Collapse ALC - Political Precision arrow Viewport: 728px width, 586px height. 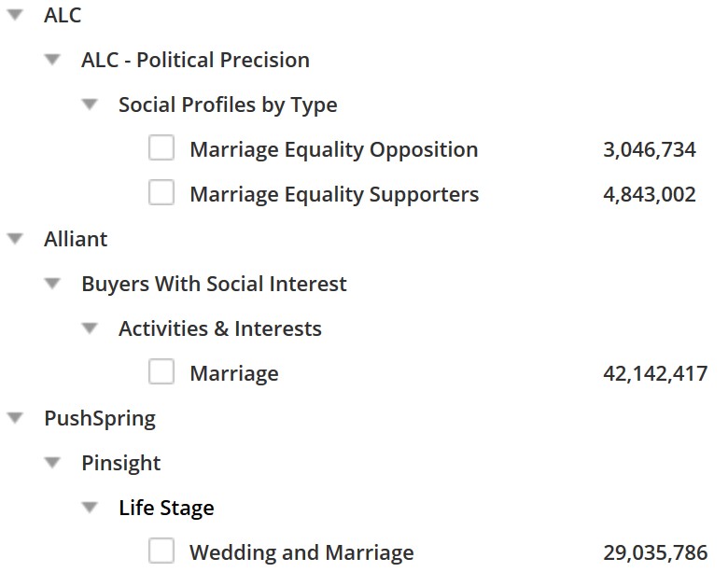[52, 60]
